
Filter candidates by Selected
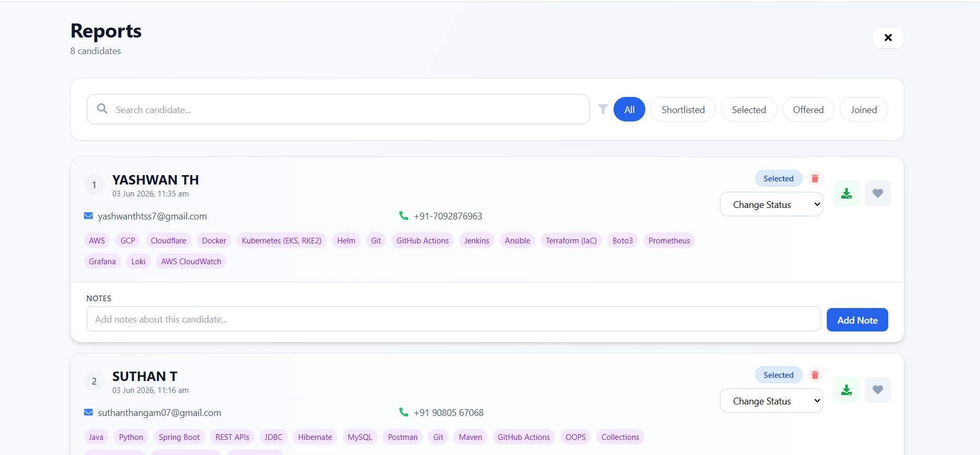pos(749,109)
